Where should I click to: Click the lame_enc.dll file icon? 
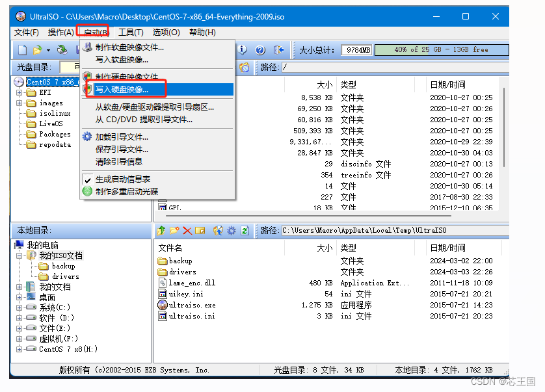coord(163,283)
